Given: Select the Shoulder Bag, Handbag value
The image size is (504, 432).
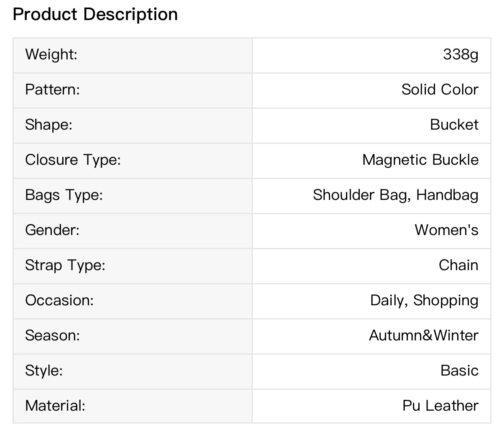Looking at the screenshot, I should pyautogui.click(x=395, y=195).
